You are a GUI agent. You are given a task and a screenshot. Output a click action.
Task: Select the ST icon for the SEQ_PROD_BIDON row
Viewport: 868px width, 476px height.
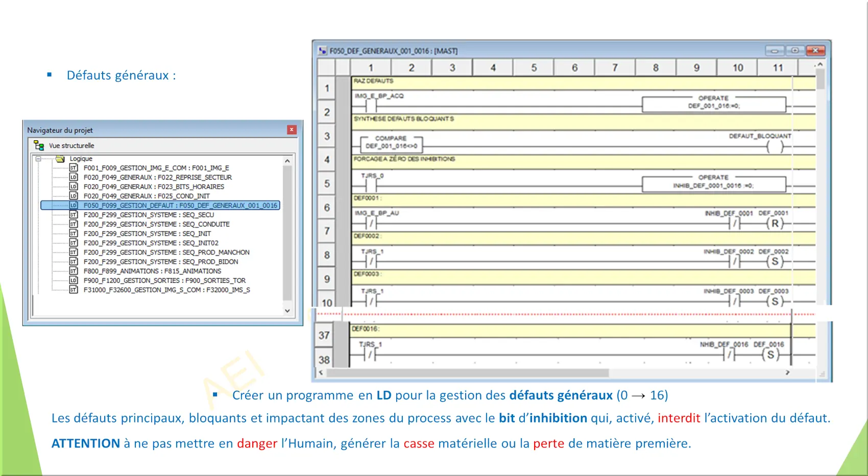coord(74,262)
